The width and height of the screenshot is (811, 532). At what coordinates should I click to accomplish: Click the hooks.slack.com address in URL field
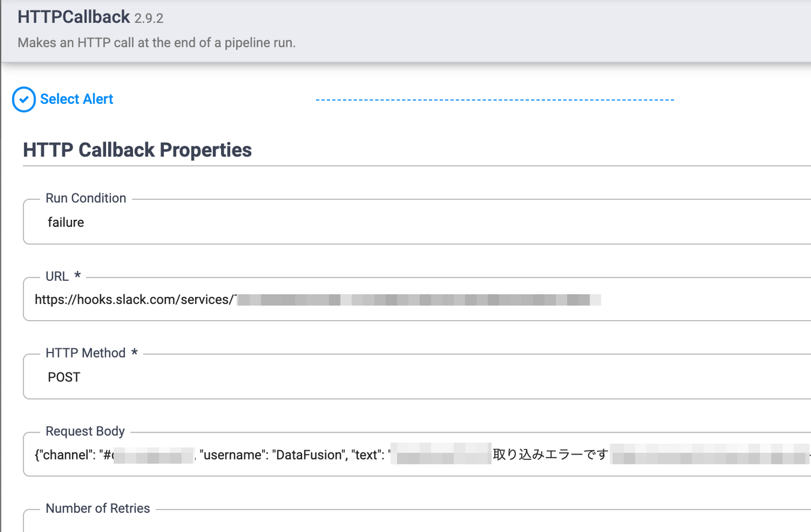coord(134,300)
